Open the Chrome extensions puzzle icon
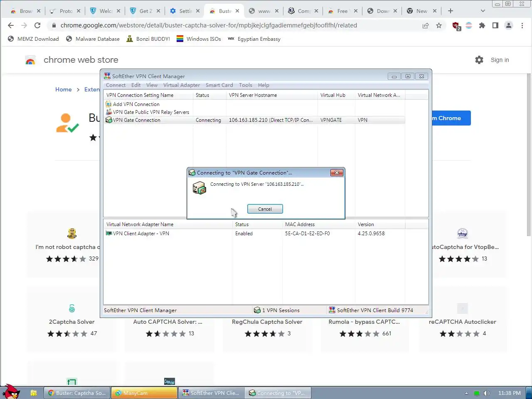The image size is (532, 399). pyautogui.click(x=482, y=25)
